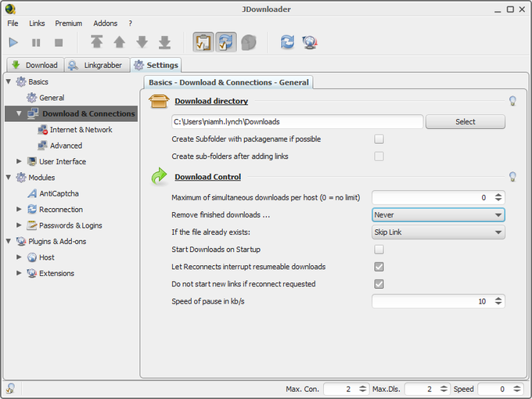The width and height of the screenshot is (532, 399).
Task: Open the Premium menu
Action: pos(69,23)
